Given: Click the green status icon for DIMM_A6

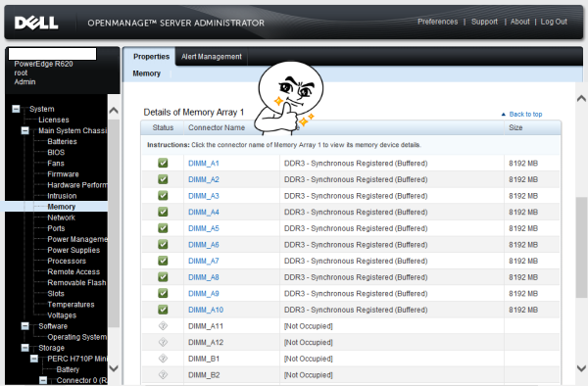Looking at the screenshot, I should click(163, 244).
